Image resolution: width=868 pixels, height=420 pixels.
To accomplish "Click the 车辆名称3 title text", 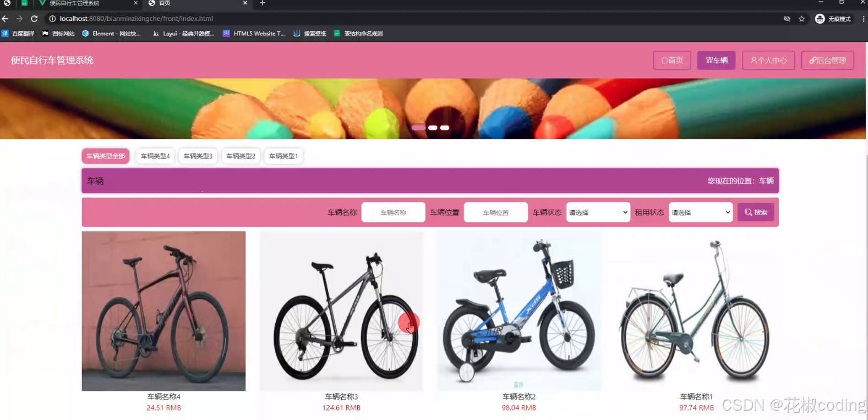I will pos(341,397).
